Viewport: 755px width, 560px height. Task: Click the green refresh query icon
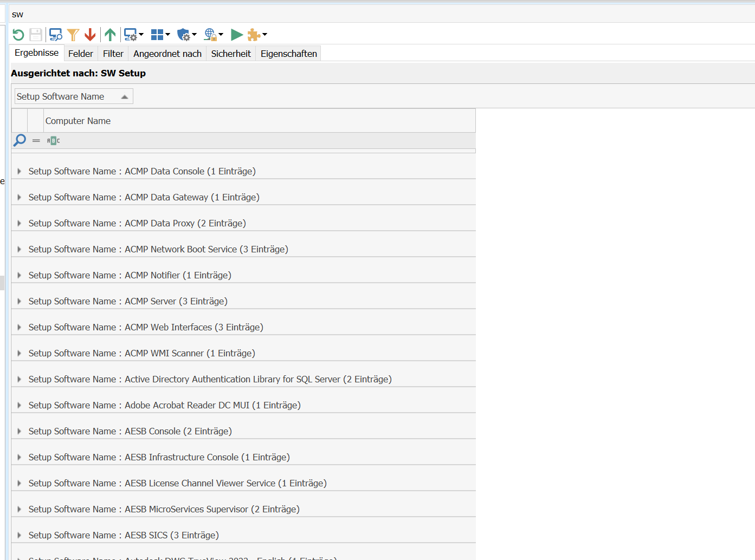[x=18, y=35]
